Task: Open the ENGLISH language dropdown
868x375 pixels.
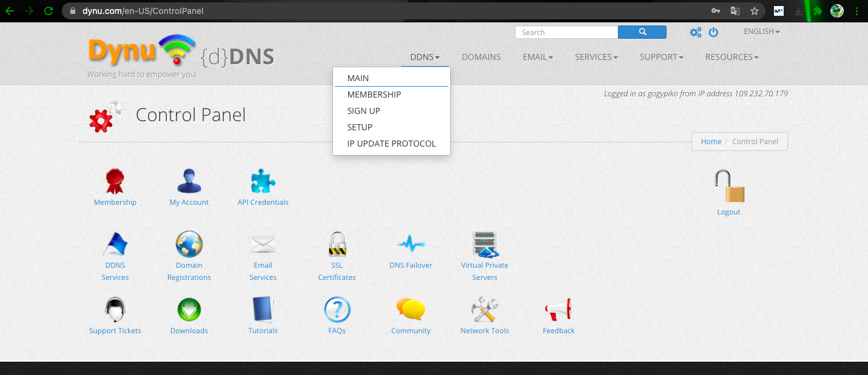Action: tap(761, 32)
